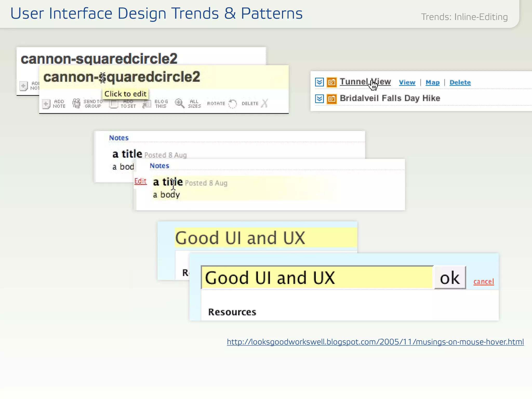Click the ok button next to the title field

coord(450,277)
